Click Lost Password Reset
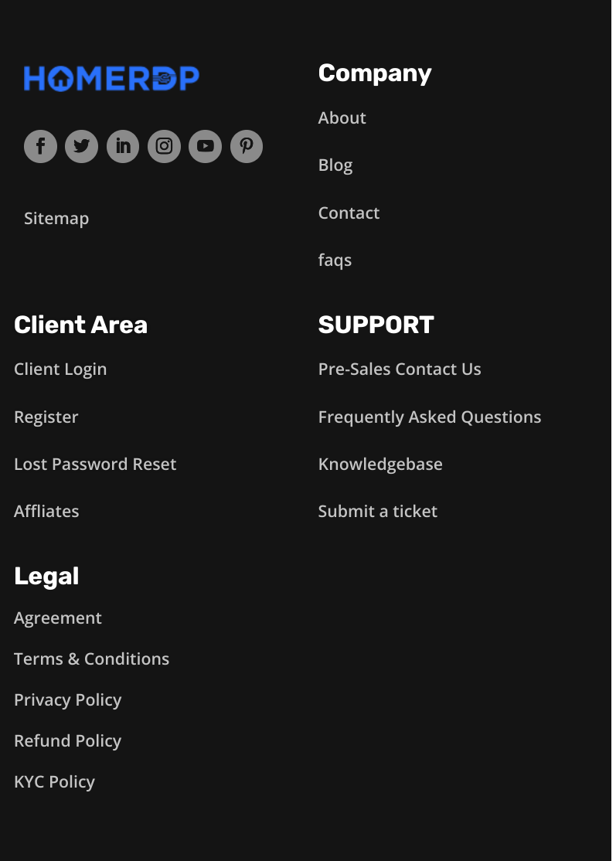 coord(95,464)
